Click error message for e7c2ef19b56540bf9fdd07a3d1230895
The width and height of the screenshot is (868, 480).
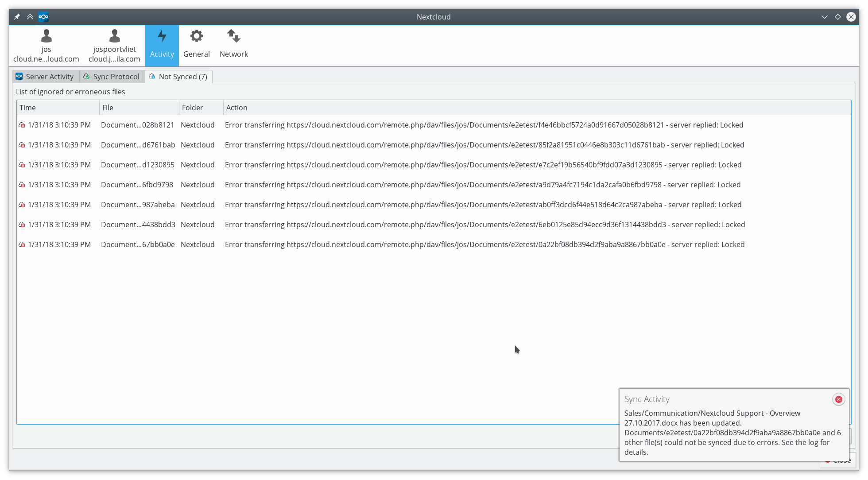[483, 165]
